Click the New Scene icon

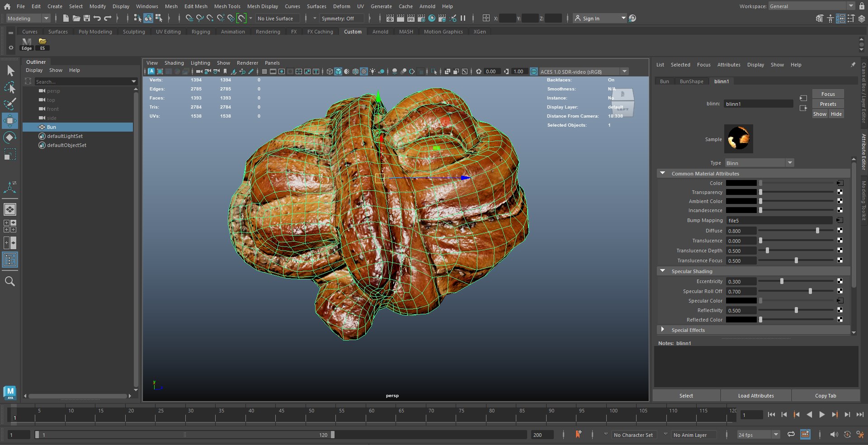tap(66, 18)
